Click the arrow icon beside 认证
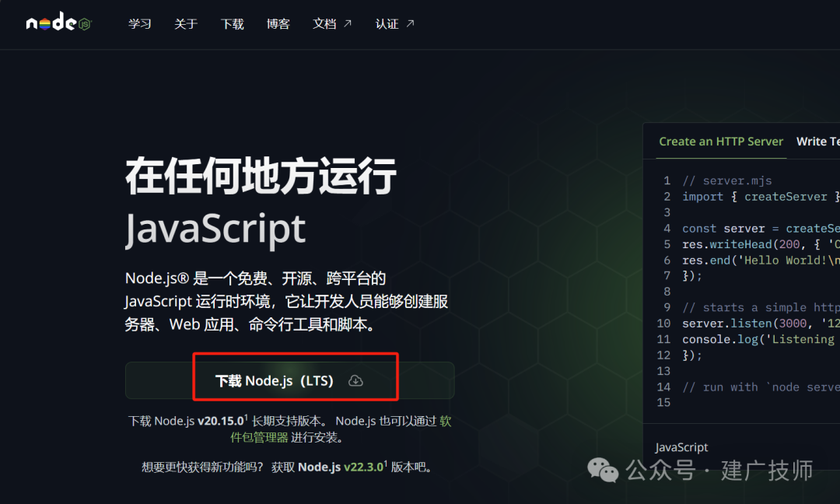The height and width of the screenshot is (504, 840). (411, 23)
